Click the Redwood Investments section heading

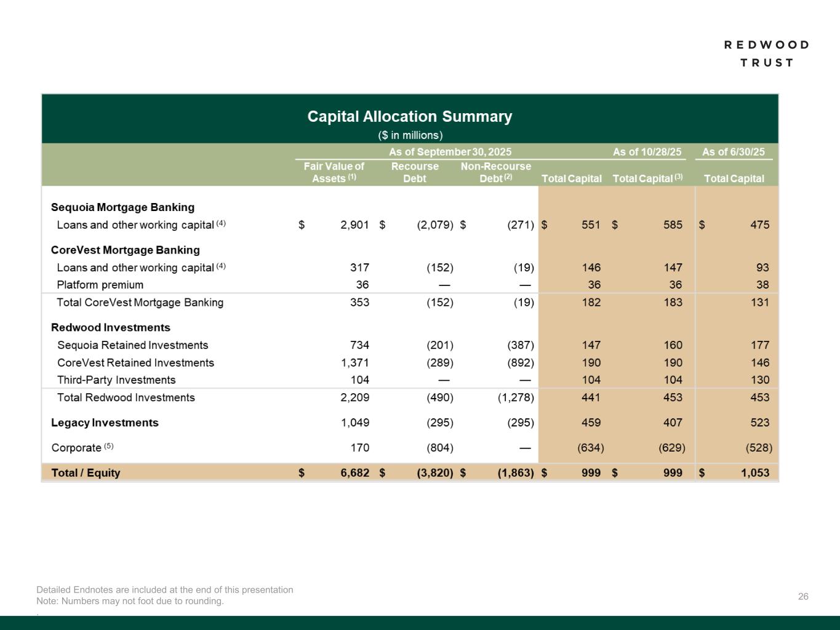[x=110, y=327]
